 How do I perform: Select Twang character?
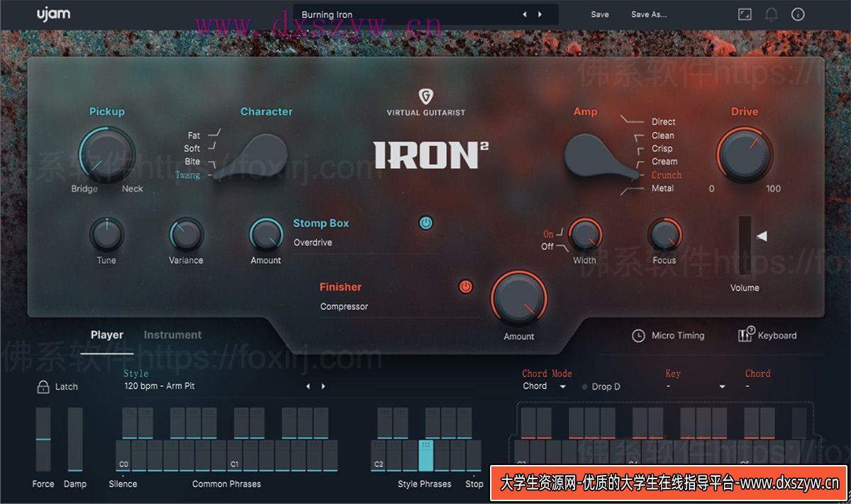[188, 175]
